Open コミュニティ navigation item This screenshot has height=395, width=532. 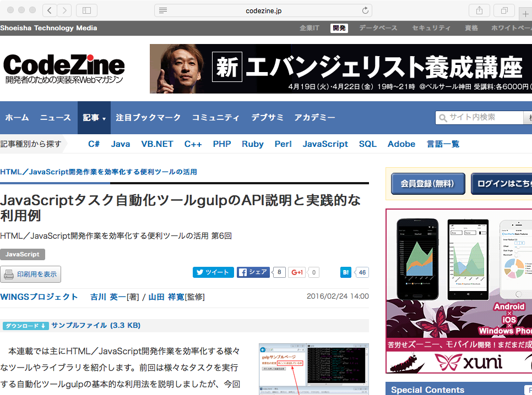pyautogui.click(x=216, y=118)
